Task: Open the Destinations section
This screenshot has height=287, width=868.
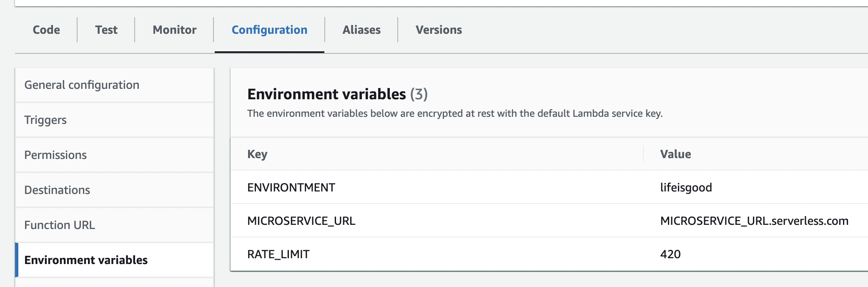Action: [x=57, y=190]
